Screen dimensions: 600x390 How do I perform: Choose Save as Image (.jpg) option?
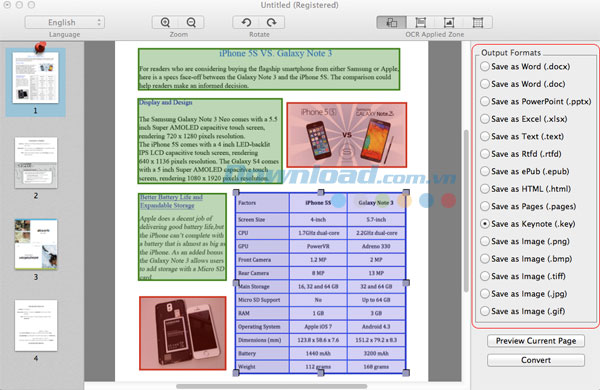click(x=523, y=294)
